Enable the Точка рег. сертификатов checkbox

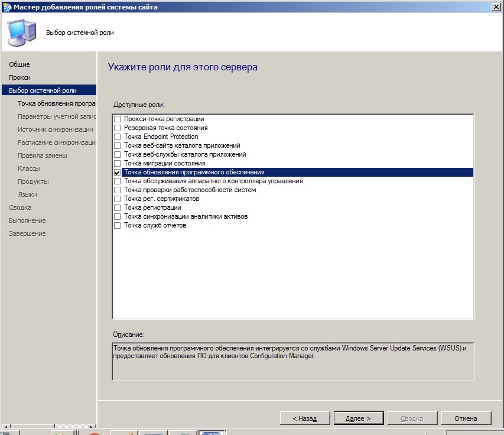[118, 199]
